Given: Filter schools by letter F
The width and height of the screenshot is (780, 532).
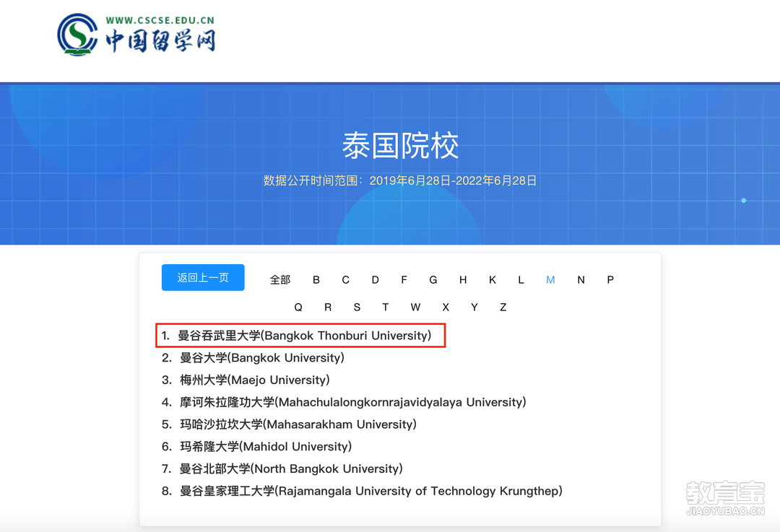Looking at the screenshot, I should [x=404, y=280].
